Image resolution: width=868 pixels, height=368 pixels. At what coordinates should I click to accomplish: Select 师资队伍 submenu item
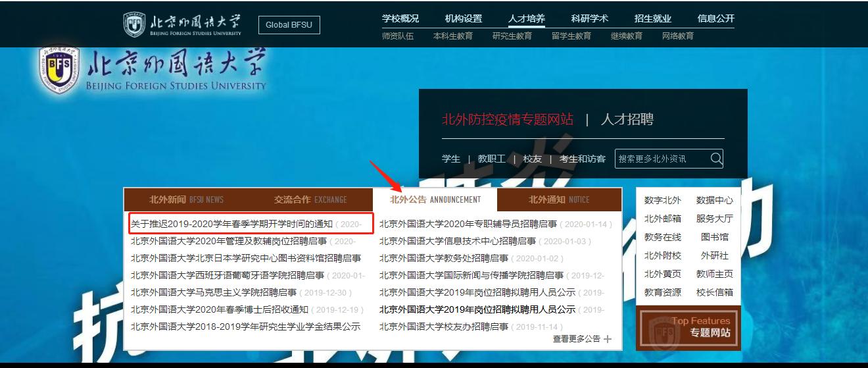tap(398, 36)
